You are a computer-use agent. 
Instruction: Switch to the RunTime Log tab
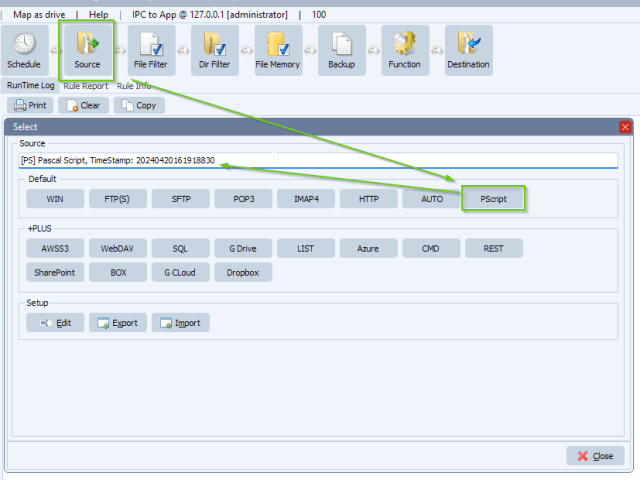point(30,86)
